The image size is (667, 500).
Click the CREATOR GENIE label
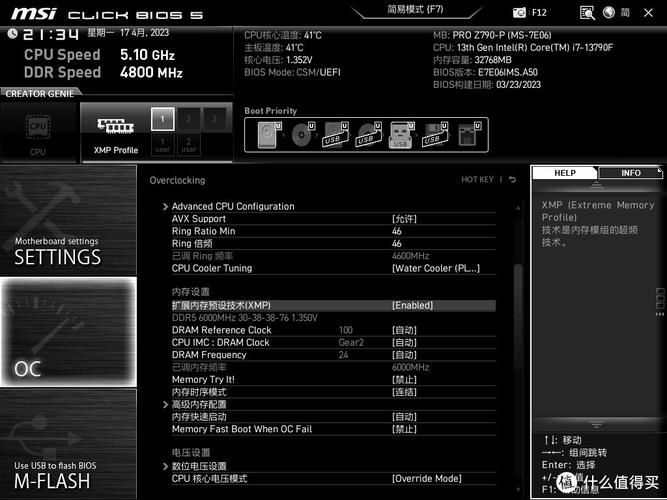coord(40,94)
